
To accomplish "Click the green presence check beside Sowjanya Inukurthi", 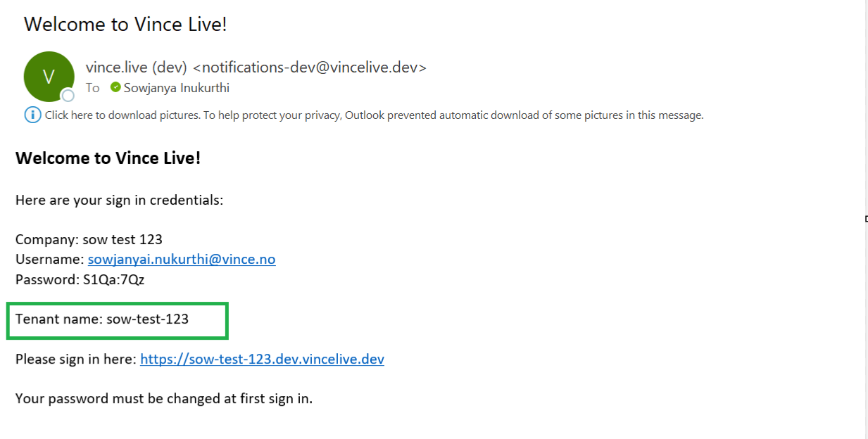I will [115, 88].
